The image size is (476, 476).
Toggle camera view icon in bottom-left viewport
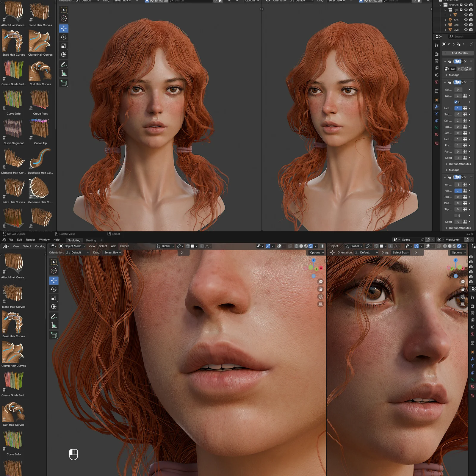click(320, 297)
